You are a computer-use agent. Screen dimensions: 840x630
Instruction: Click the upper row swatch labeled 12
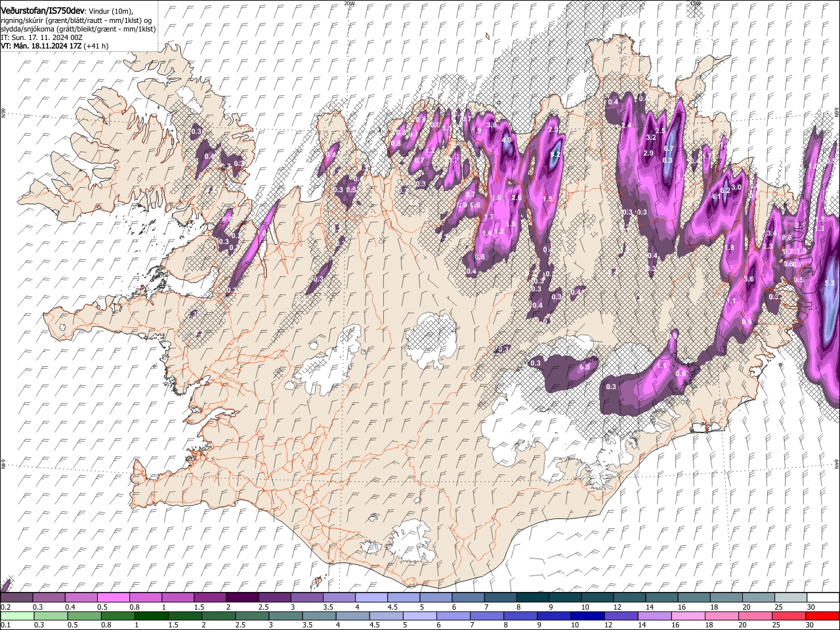[x=630, y=598]
